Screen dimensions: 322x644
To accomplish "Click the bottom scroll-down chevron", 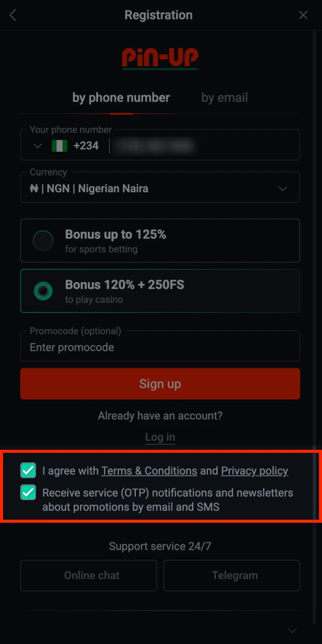I will [x=292, y=630].
